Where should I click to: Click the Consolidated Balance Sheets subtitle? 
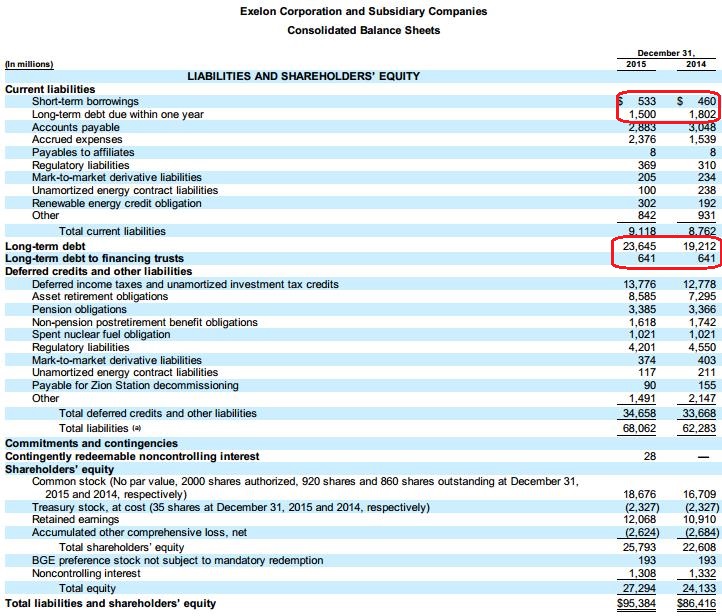pyautogui.click(x=364, y=30)
